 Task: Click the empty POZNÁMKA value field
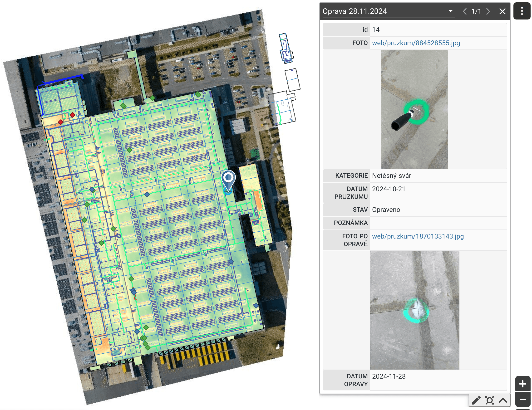438,223
